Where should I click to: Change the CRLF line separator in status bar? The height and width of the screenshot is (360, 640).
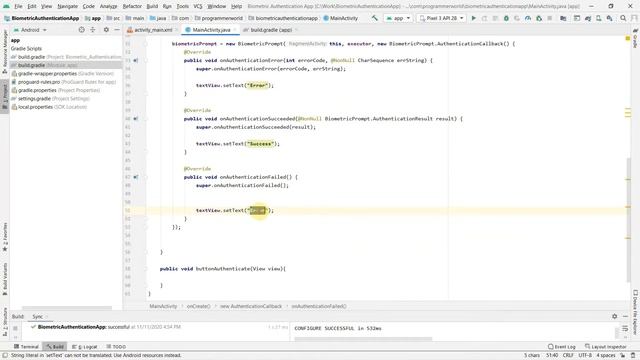[x=568, y=356]
